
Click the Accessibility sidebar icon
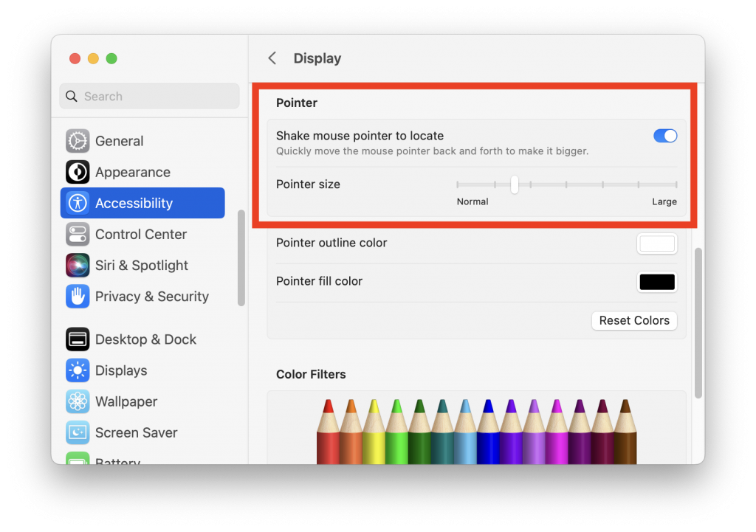(x=77, y=202)
